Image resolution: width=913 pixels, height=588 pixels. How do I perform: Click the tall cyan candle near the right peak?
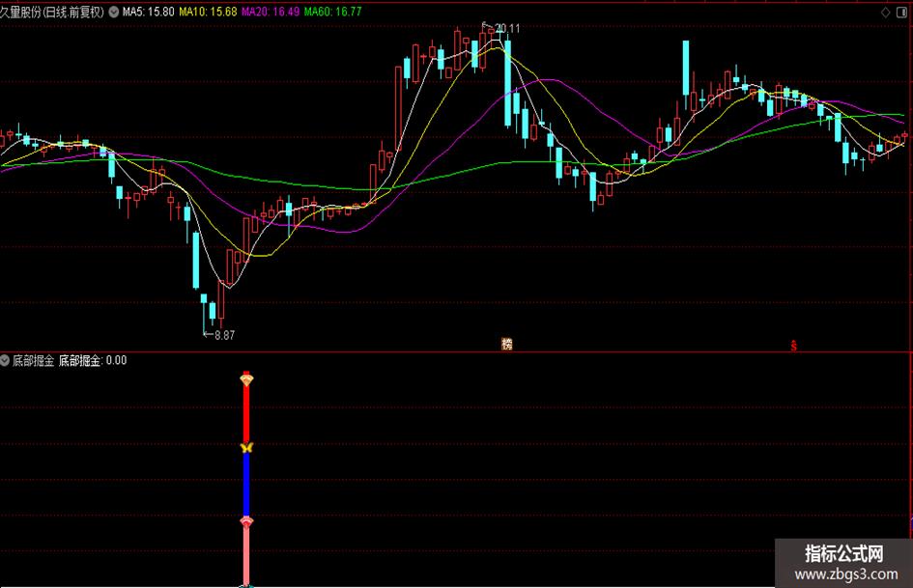click(x=686, y=68)
